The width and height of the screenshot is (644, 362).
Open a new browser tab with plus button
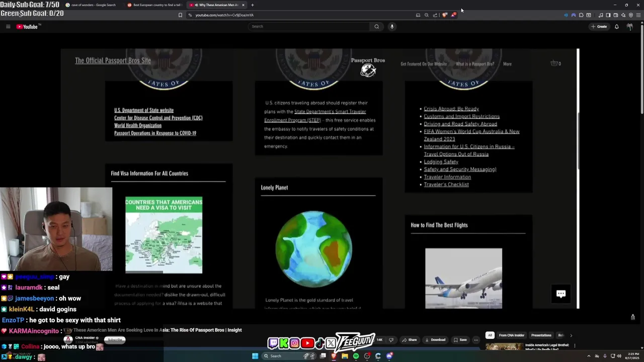click(x=253, y=5)
